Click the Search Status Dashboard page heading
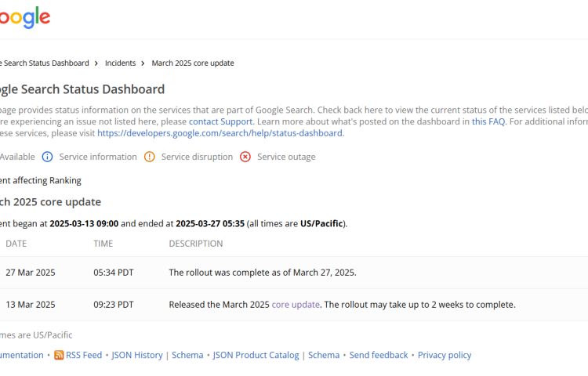 82,89
